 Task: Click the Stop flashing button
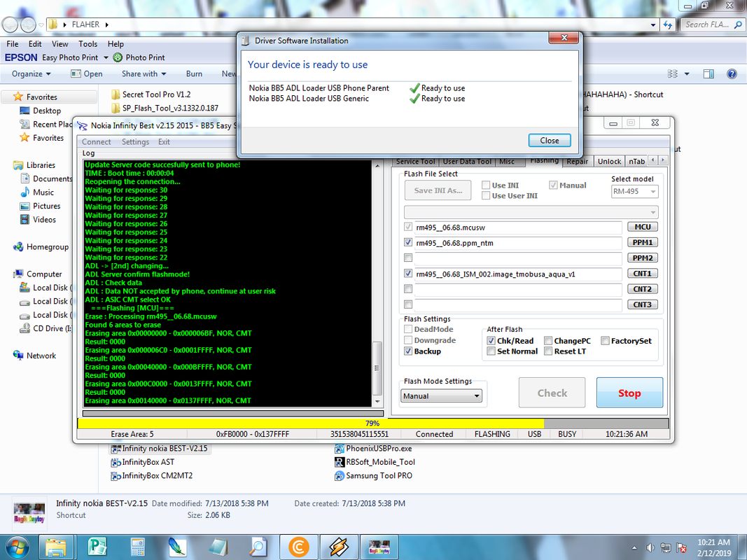[x=629, y=393]
